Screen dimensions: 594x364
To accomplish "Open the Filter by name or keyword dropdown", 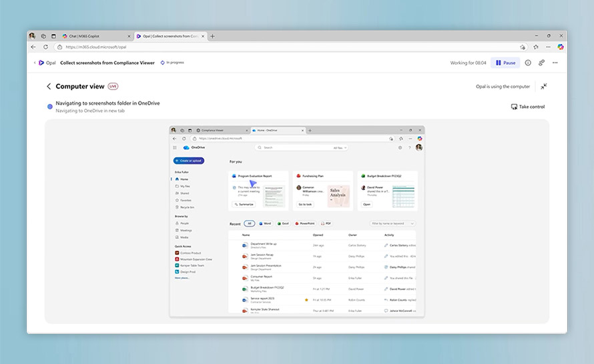I will (x=392, y=223).
